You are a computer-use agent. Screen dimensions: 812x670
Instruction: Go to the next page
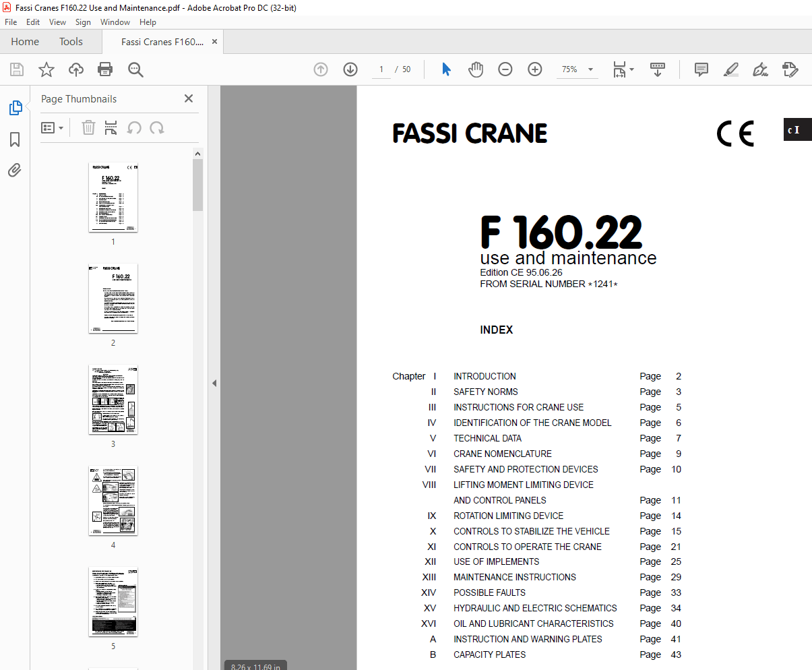tap(350, 69)
